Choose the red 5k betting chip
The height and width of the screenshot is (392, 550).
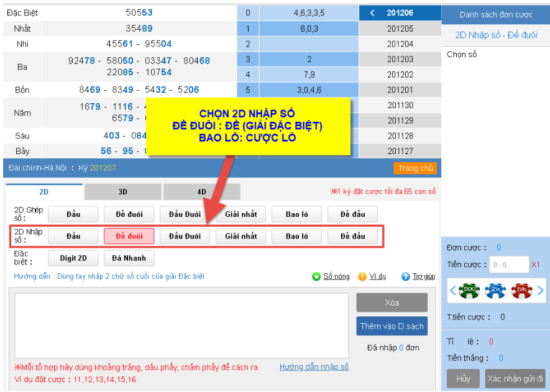[x=521, y=290]
